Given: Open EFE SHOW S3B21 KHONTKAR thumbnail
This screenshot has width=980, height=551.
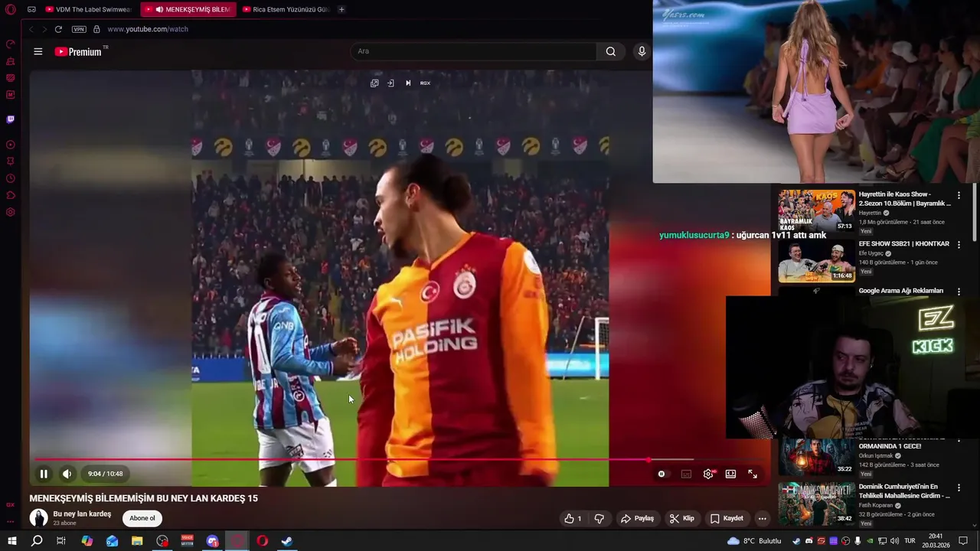Looking at the screenshot, I should [816, 261].
